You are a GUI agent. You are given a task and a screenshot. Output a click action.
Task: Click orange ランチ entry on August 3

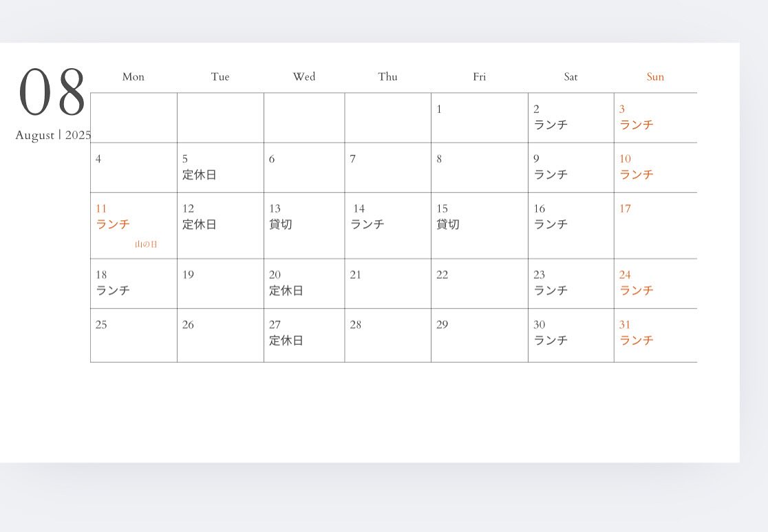637,125
